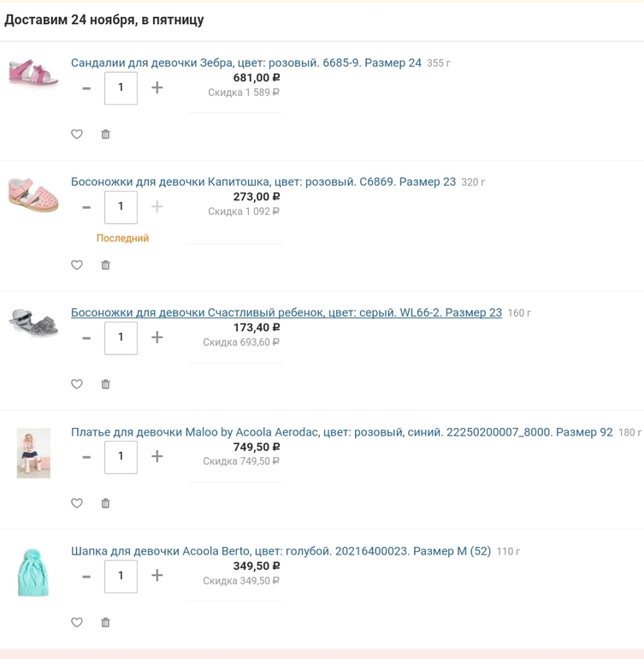This screenshot has height=659, width=644.
Task: Trash the Счастливый ребенок босоножки
Action: click(105, 383)
